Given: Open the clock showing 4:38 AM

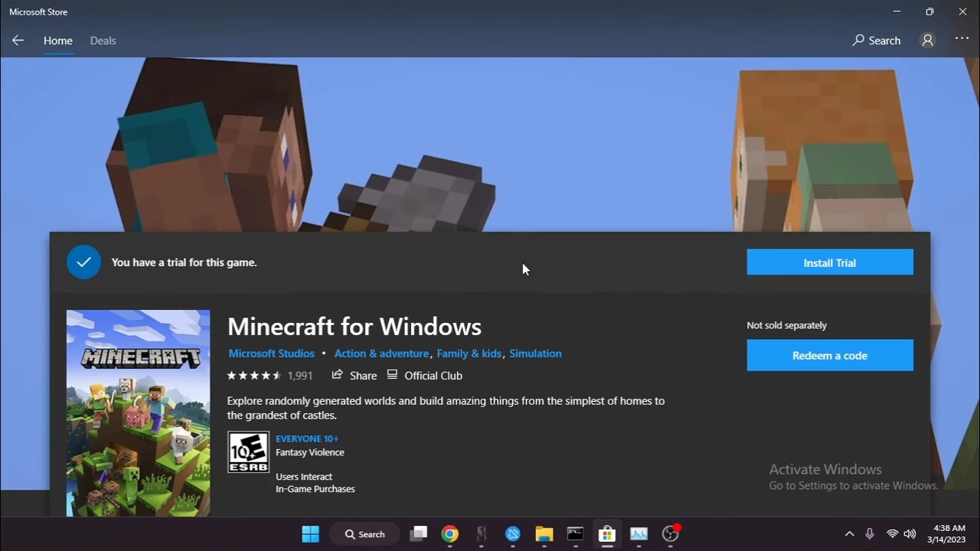Looking at the screenshot, I should pyautogui.click(x=946, y=534).
